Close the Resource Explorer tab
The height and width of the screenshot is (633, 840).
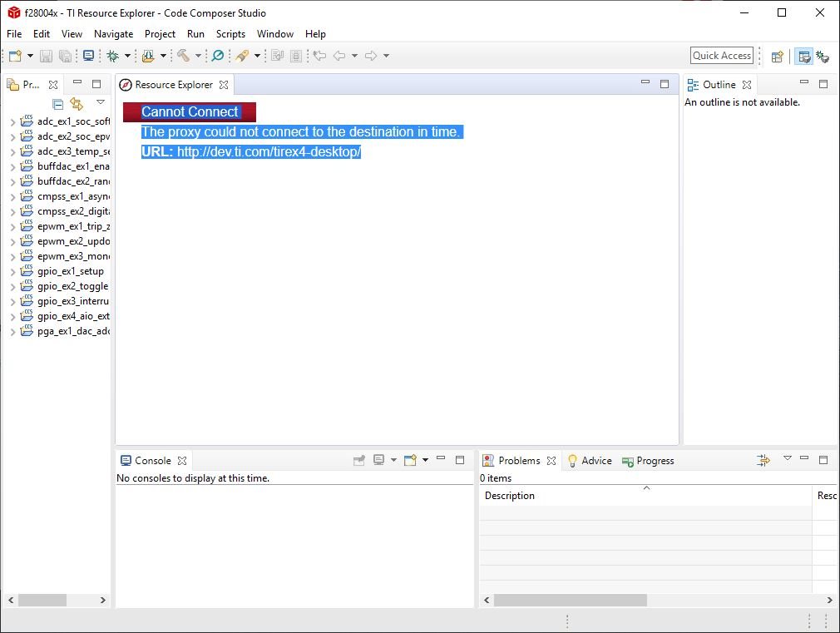click(x=224, y=85)
